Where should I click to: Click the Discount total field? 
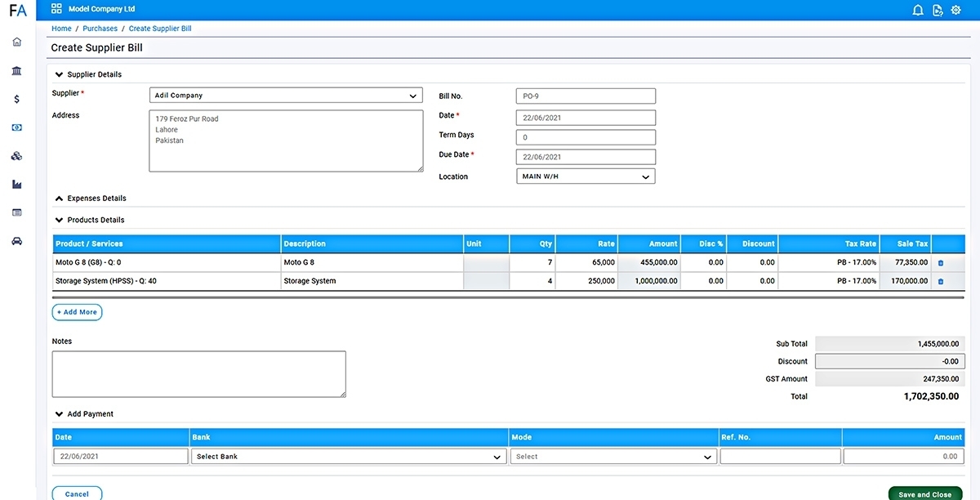pyautogui.click(x=890, y=361)
